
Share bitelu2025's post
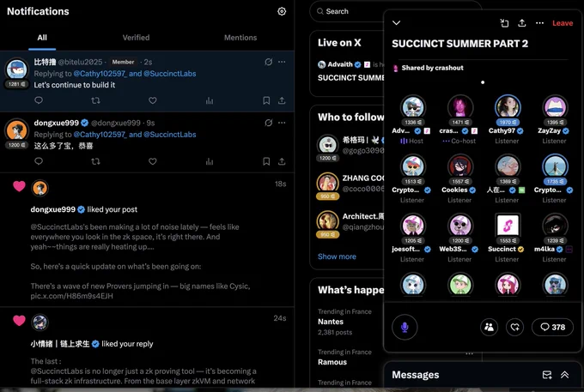pos(282,100)
